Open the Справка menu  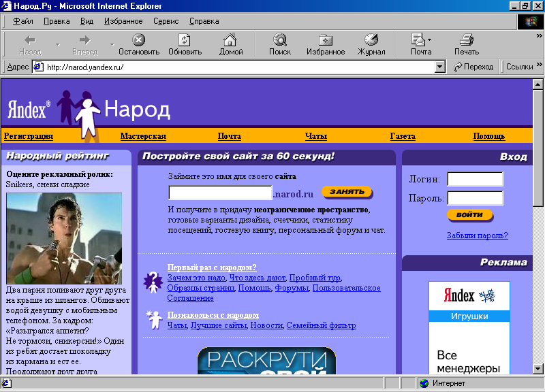coord(204,21)
